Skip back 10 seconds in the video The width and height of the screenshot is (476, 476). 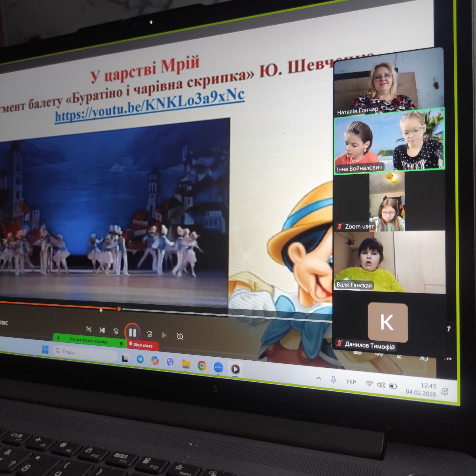[x=116, y=331]
